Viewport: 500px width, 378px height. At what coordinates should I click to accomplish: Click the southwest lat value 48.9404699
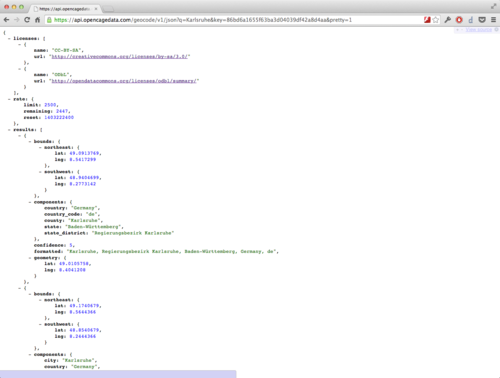[x=84, y=178]
